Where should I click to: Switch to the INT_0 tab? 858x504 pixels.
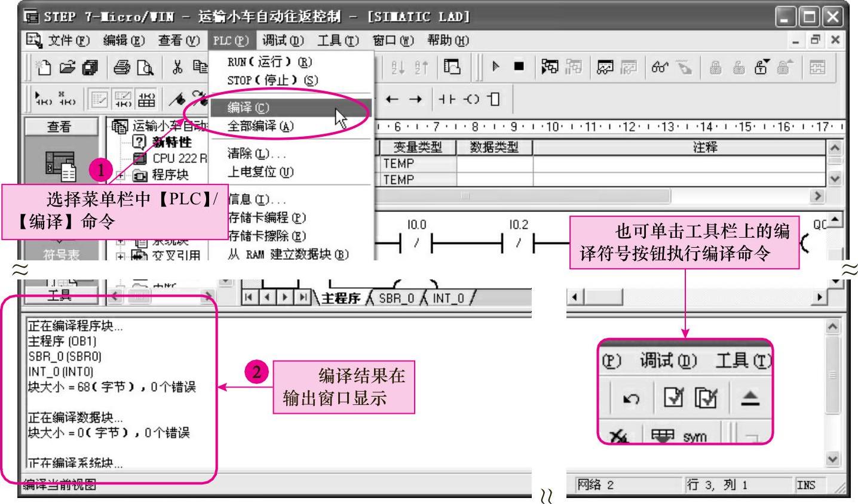point(449,297)
